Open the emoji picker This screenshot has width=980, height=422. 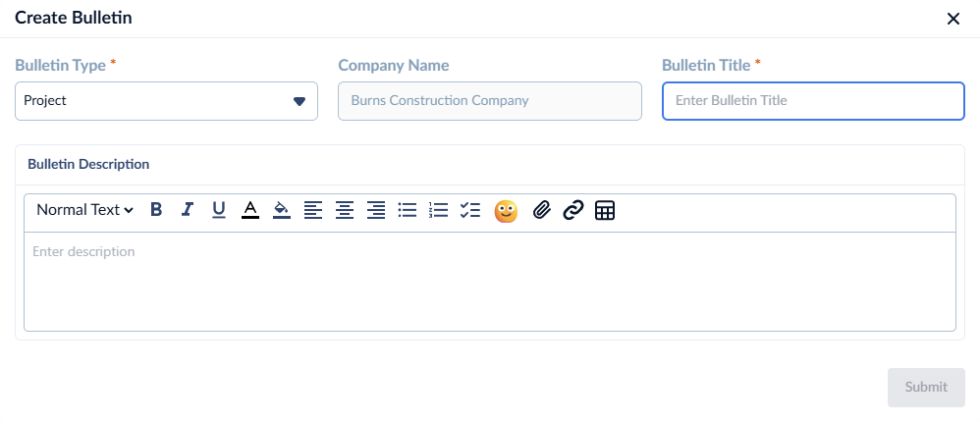coord(506,211)
